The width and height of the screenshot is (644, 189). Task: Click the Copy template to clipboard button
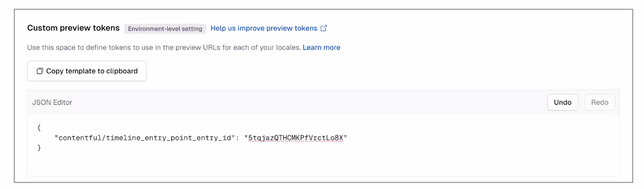pos(87,71)
